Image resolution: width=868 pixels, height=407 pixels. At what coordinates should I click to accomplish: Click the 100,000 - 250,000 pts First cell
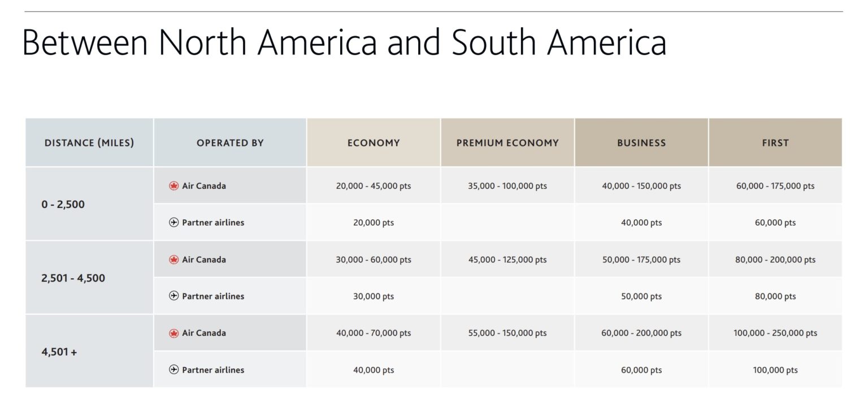775,334
